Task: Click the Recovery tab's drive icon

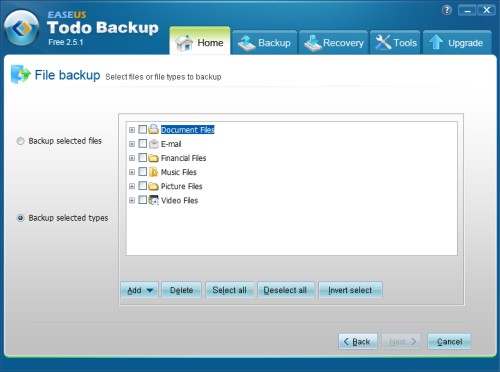Action: pyautogui.click(x=312, y=43)
